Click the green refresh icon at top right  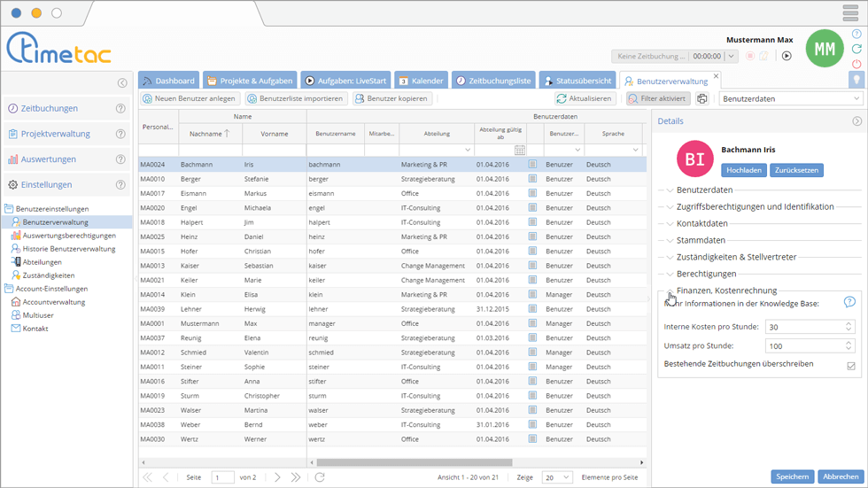point(856,49)
